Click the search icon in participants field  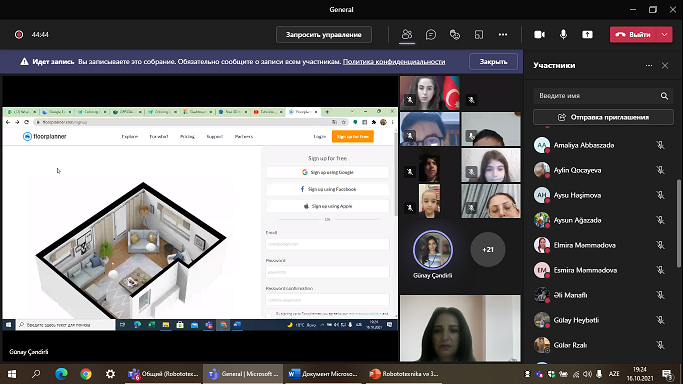click(664, 96)
